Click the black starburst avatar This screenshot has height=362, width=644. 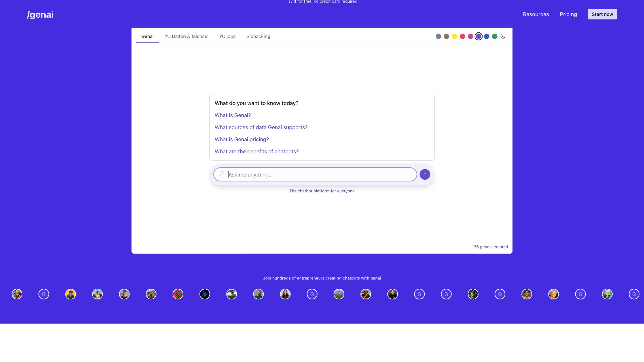(x=205, y=294)
